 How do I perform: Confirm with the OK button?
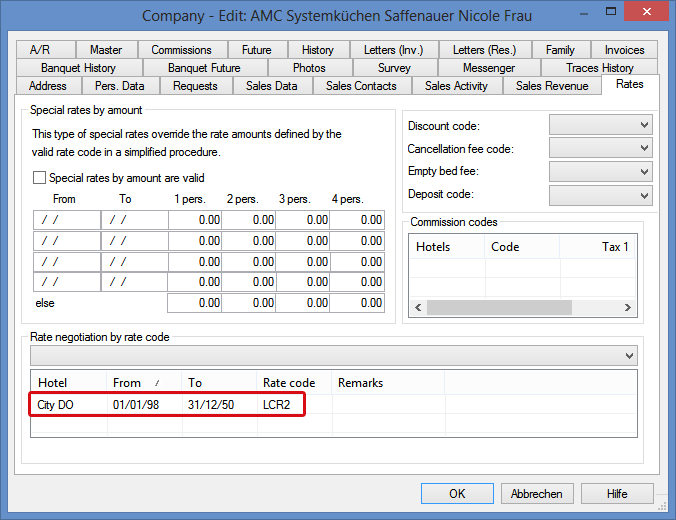tap(457, 493)
